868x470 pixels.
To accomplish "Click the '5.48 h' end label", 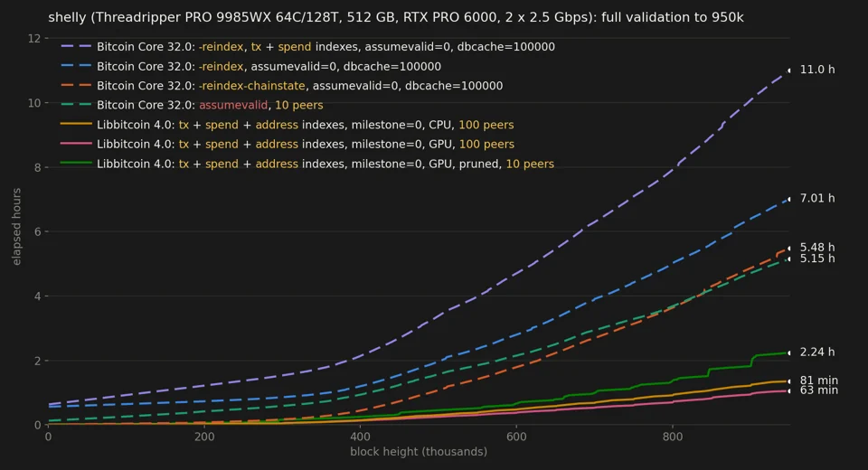I will 817,248.
